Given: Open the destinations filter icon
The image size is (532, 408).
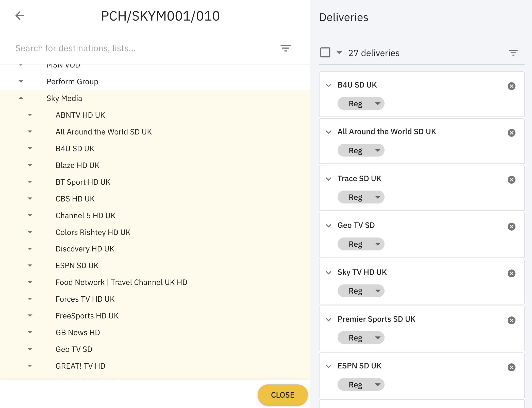Looking at the screenshot, I should [x=285, y=48].
